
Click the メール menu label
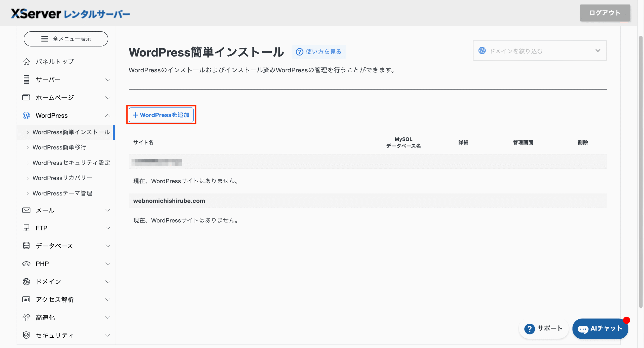point(45,210)
